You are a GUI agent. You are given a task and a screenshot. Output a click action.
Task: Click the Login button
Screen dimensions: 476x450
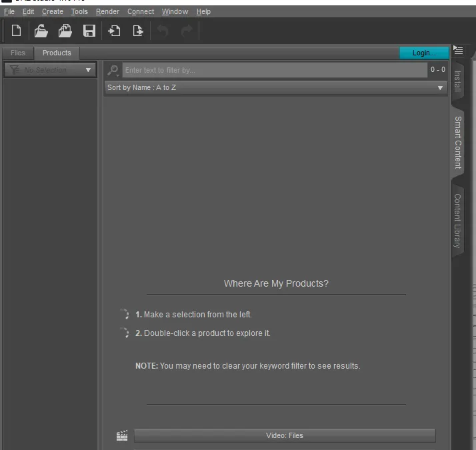424,53
